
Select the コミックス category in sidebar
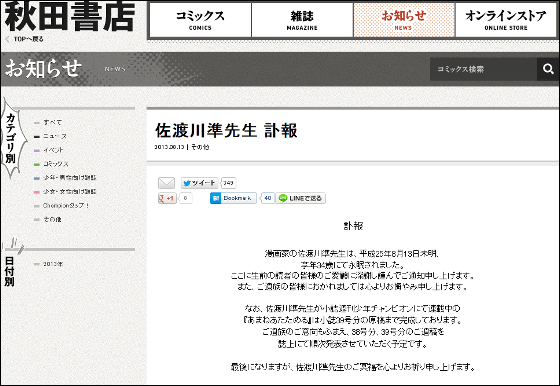pos(56,164)
